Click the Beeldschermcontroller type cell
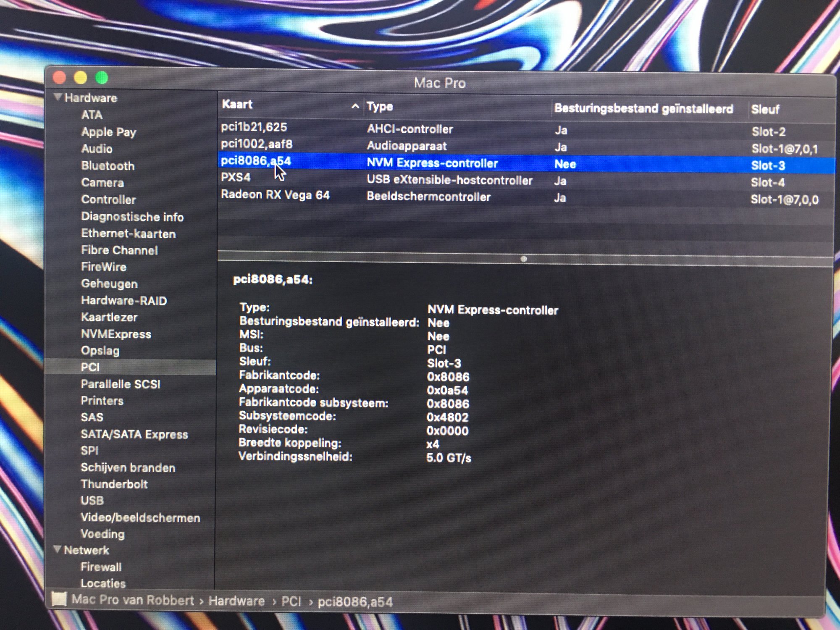 coord(429,197)
